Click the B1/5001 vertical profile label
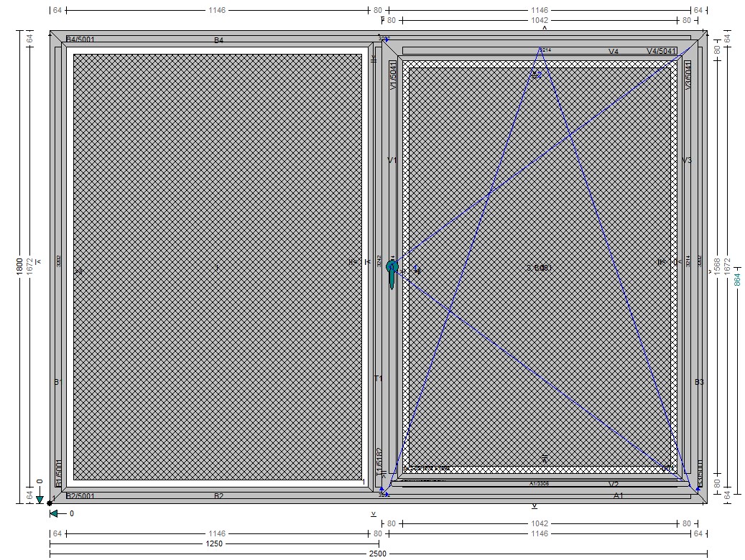Image resolution: width=745 pixels, height=560 pixels. point(59,473)
